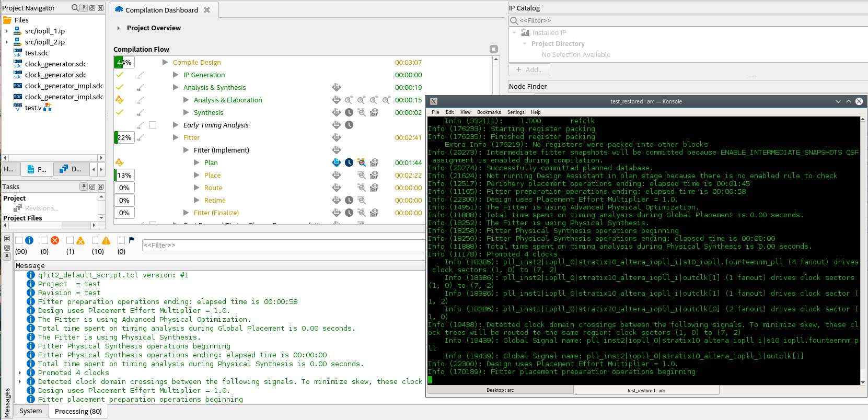Open Synthesis snapshot viewer camera icon

pos(374,112)
